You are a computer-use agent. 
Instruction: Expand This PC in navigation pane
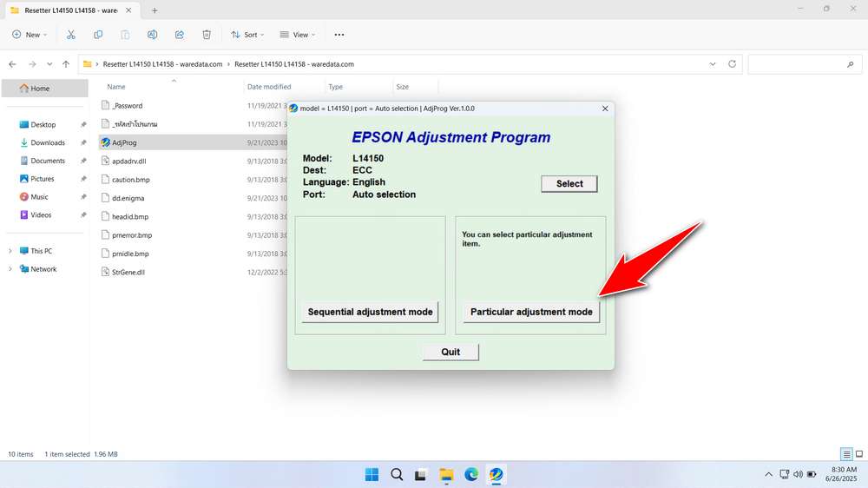[x=10, y=251]
